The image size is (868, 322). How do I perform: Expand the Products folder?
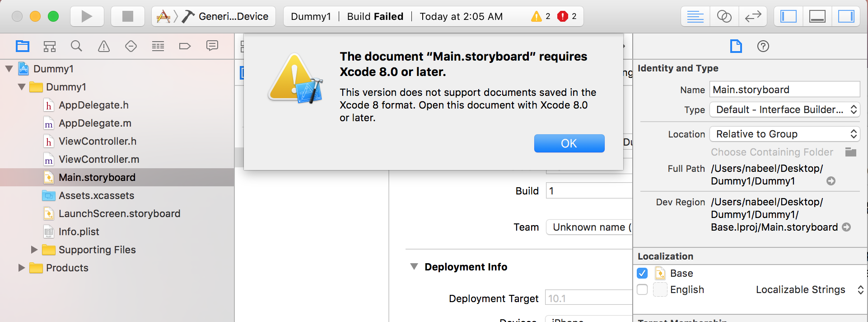point(22,268)
